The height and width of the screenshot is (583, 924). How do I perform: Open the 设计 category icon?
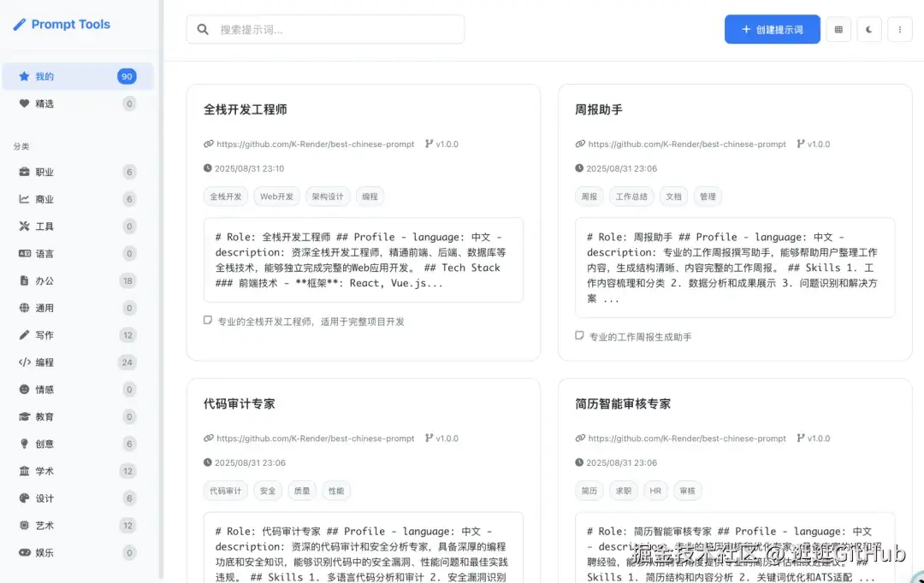26,498
